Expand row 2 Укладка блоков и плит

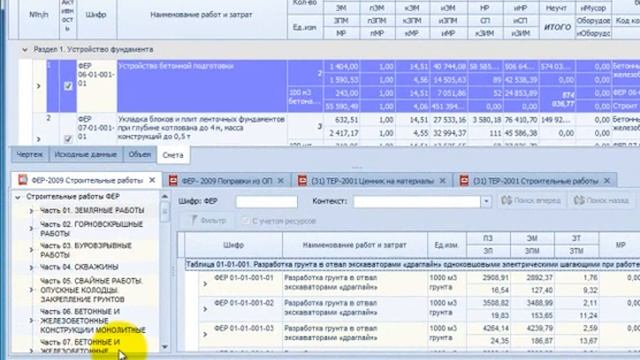coord(39,139)
